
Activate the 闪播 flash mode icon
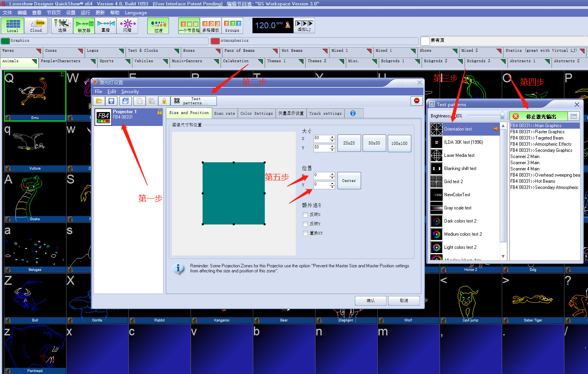click(x=127, y=25)
